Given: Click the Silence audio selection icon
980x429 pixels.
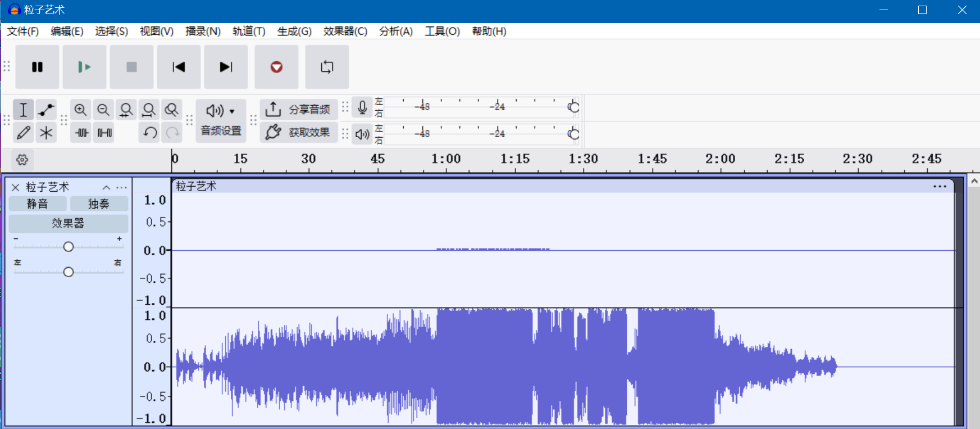Looking at the screenshot, I should pos(104,133).
